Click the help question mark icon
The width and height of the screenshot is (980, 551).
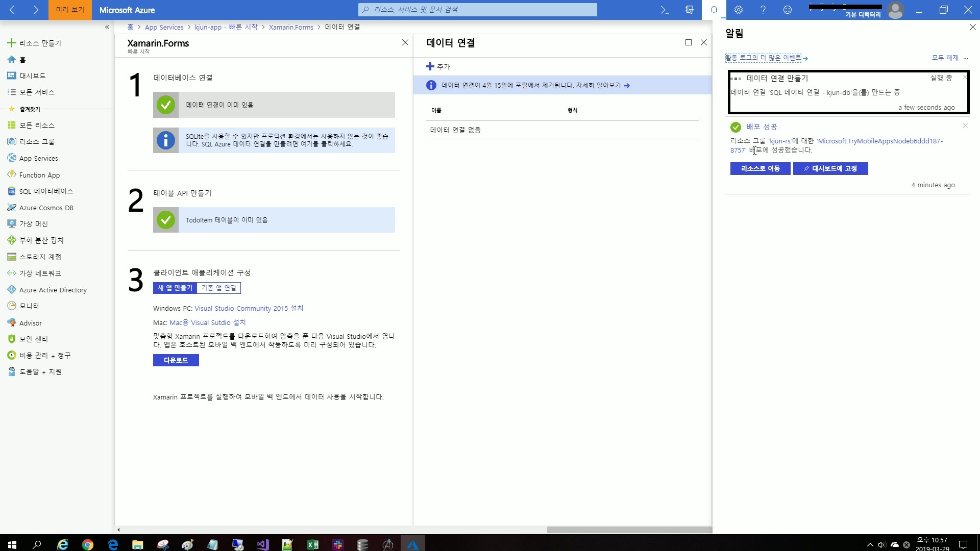point(763,10)
